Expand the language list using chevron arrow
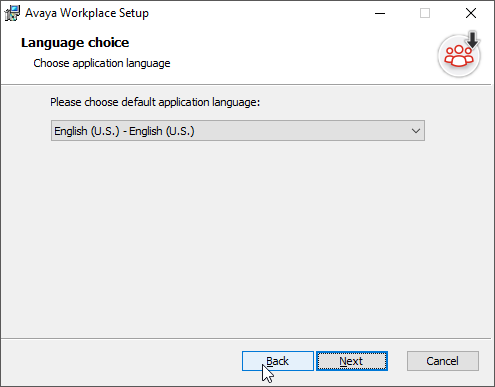Screen dimensions: 495x387 click(416, 131)
